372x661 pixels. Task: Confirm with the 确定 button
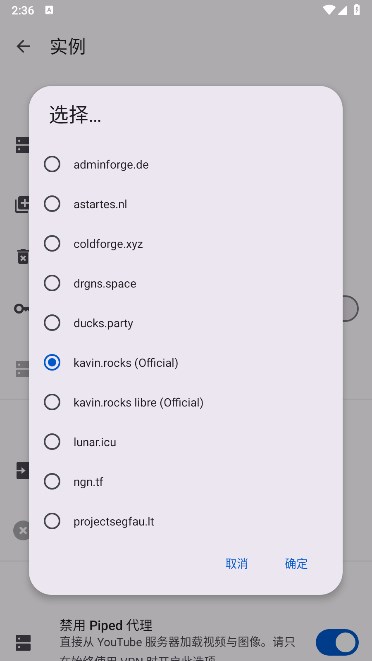click(296, 564)
